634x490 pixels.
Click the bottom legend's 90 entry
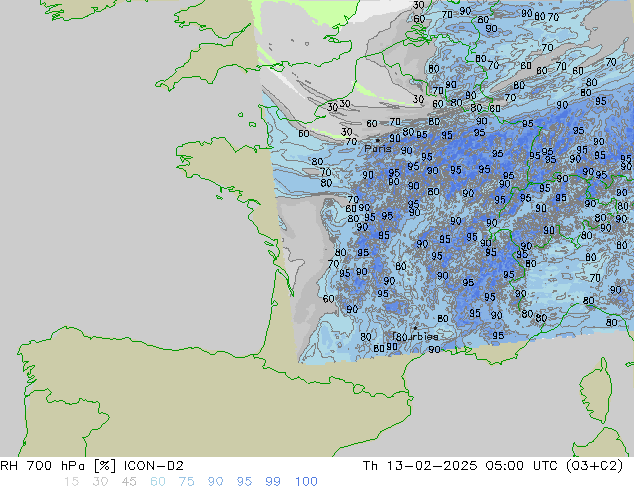(x=215, y=482)
